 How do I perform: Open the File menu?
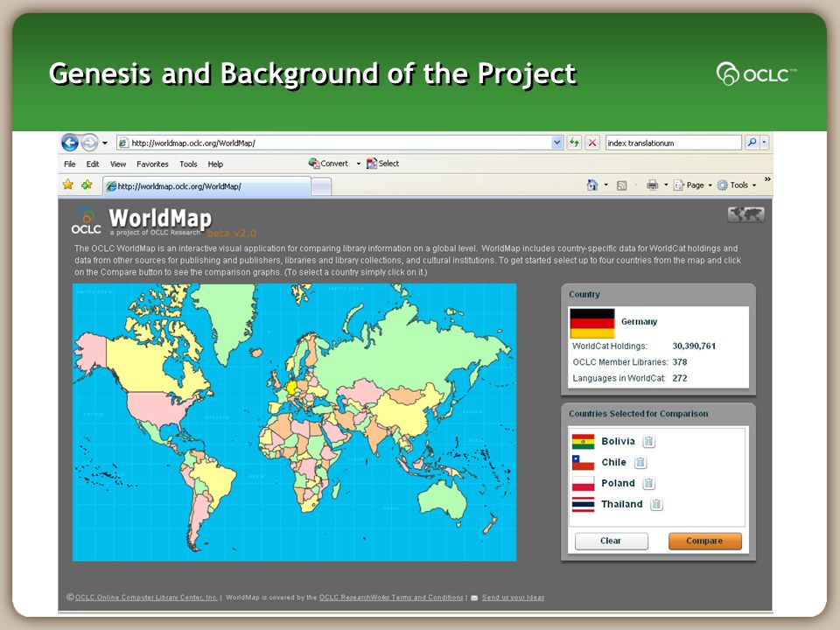[x=70, y=164]
